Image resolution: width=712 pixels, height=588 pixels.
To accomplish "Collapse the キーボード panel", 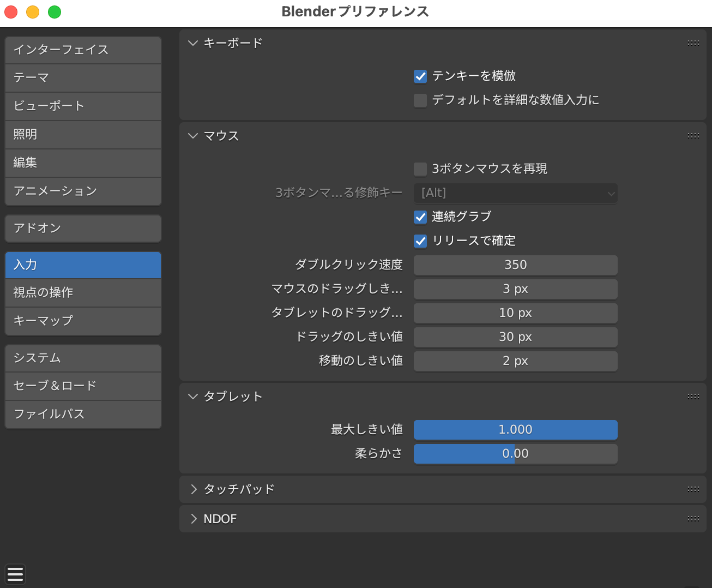I will pos(193,43).
